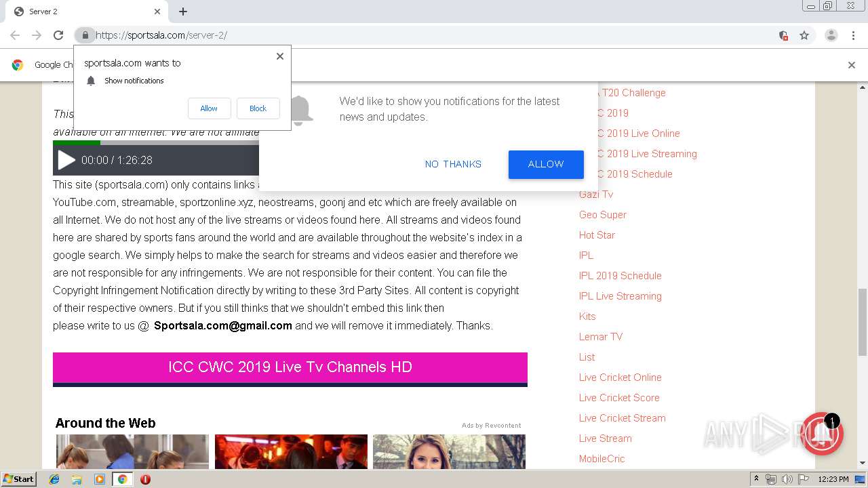Image resolution: width=868 pixels, height=488 pixels.
Task: Go back with browser back arrow
Action: pyautogui.click(x=15, y=35)
